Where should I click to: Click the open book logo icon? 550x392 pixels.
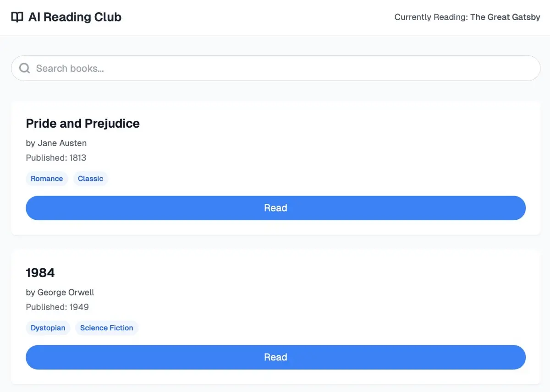[x=17, y=17]
